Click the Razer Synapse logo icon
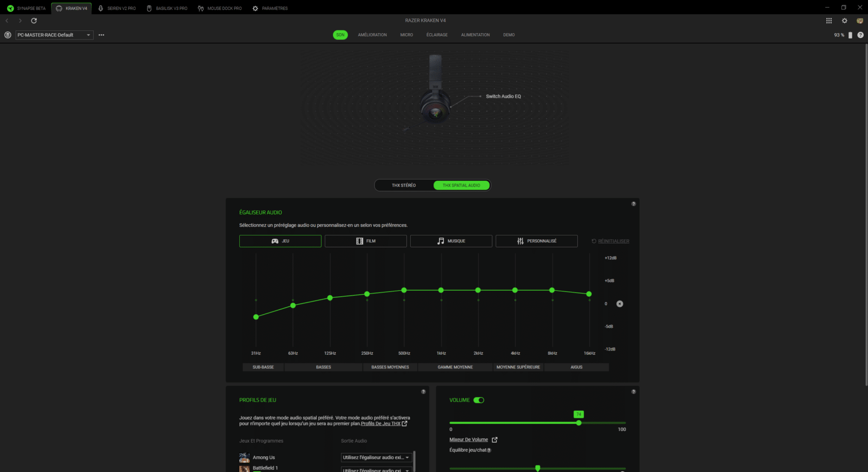Viewport: 868px width, 472px height. (x=10, y=8)
